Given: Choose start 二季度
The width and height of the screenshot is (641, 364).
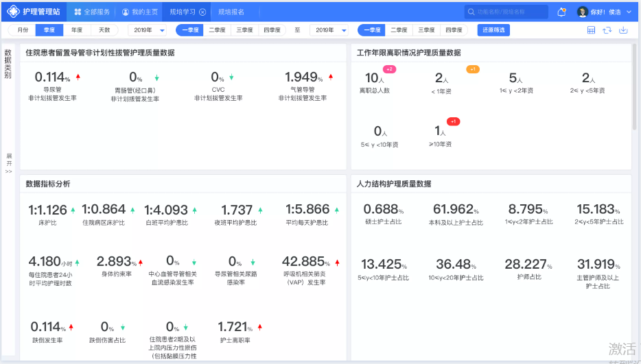Looking at the screenshot, I should pos(217,30).
